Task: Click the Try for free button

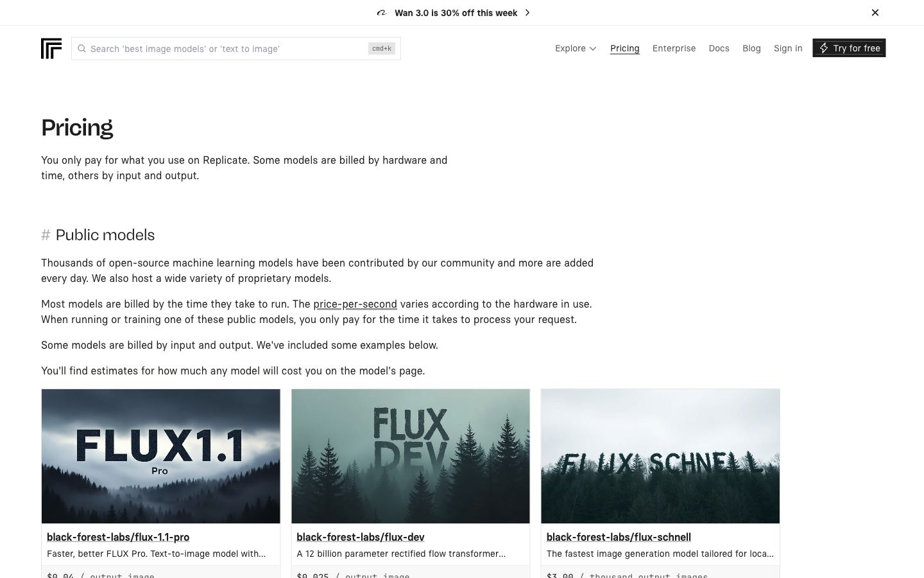Action: [x=849, y=48]
